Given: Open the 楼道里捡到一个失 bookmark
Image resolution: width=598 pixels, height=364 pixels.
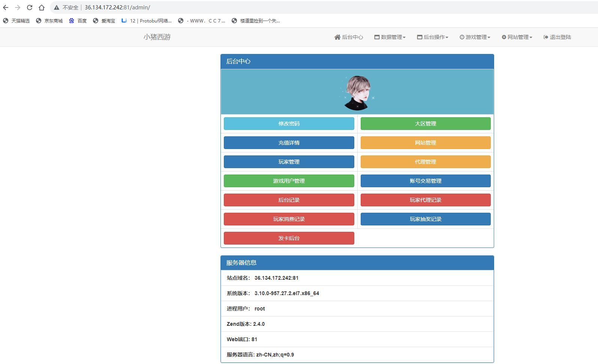Looking at the screenshot, I should coord(256,21).
